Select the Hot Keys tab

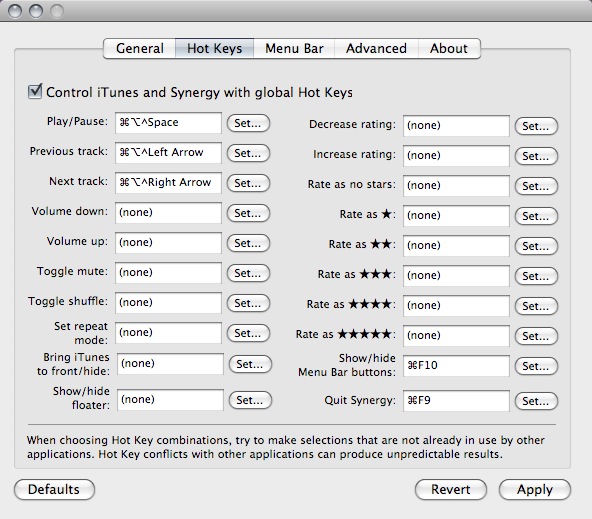tap(214, 48)
